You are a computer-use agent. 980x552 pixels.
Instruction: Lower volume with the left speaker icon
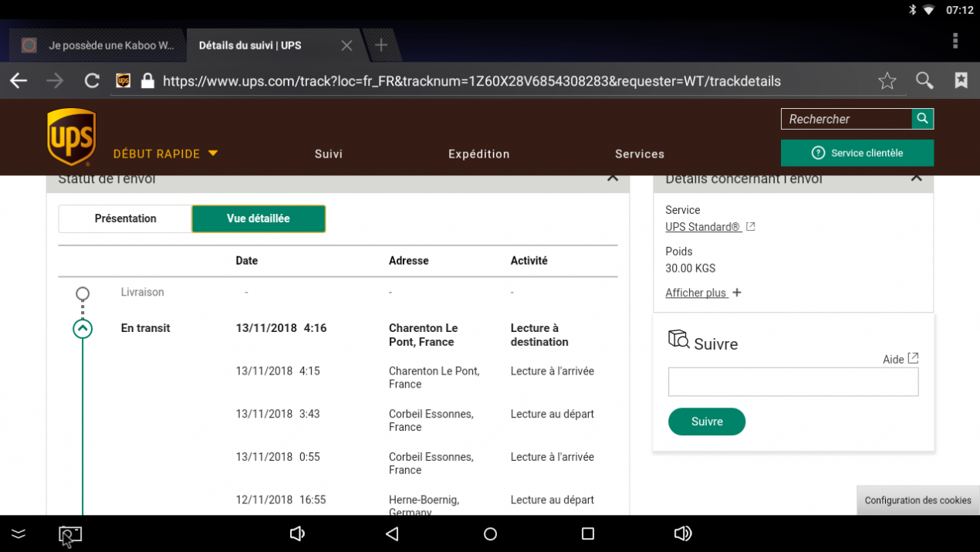click(297, 533)
